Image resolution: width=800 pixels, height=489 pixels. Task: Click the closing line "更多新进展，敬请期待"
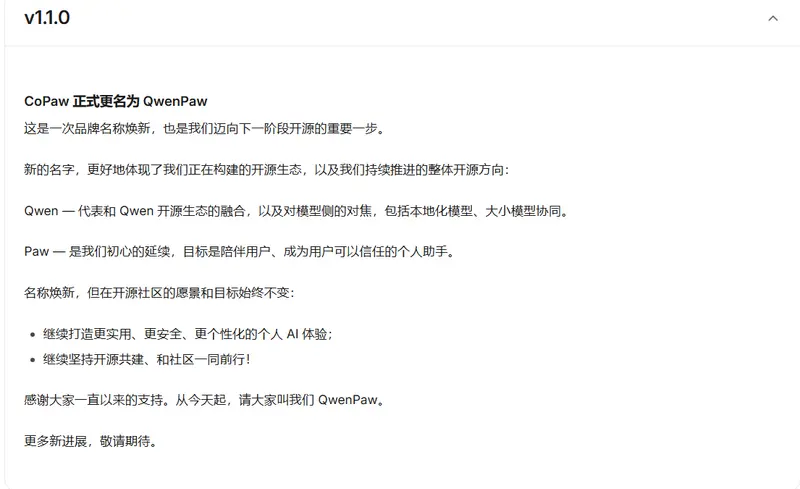click(x=90, y=441)
